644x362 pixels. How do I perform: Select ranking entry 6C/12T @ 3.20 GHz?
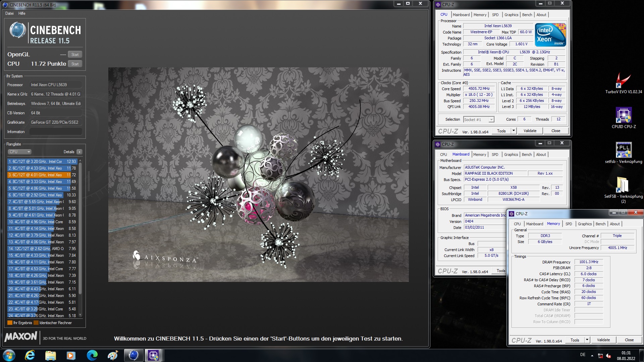tap(42, 162)
